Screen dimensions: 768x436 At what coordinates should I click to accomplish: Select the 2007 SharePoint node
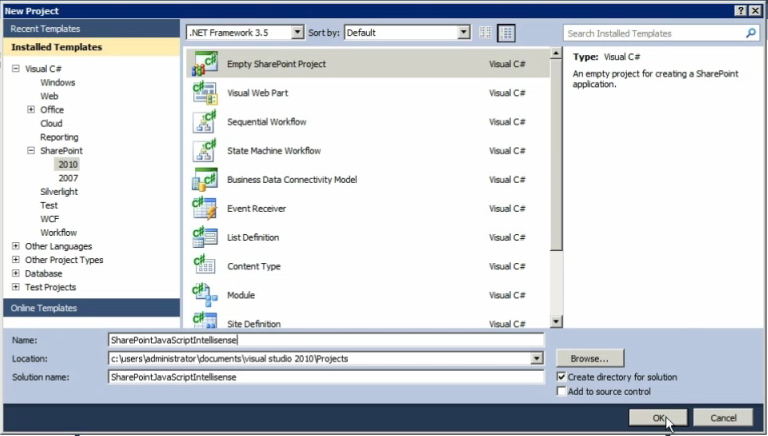tap(68, 178)
